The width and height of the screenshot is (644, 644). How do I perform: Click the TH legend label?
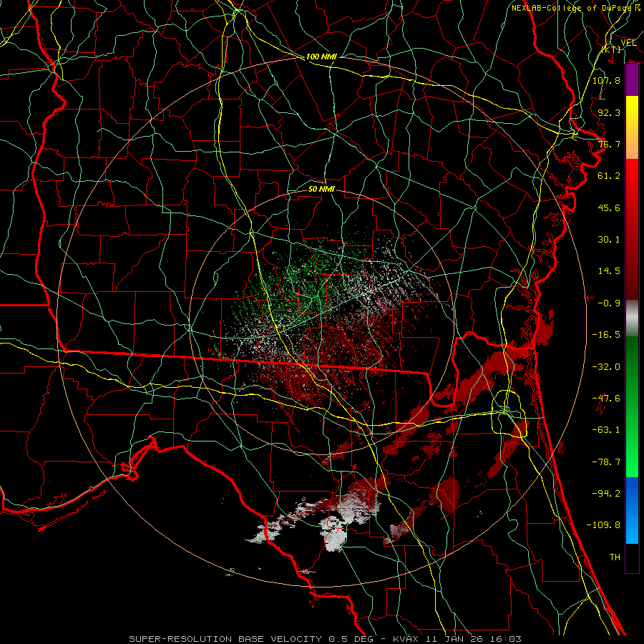pos(615,557)
